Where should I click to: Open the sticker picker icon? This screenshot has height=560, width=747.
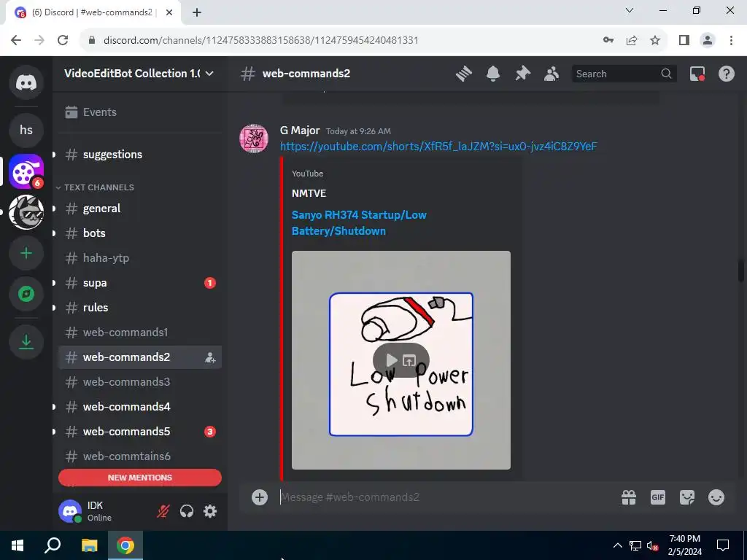tap(687, 497)
